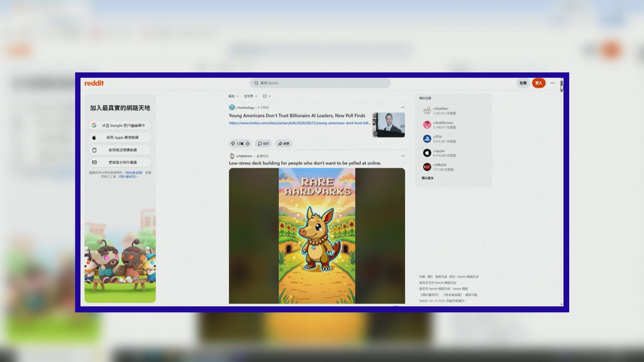Open the 最新消息 footer link

tap(441, 277)
